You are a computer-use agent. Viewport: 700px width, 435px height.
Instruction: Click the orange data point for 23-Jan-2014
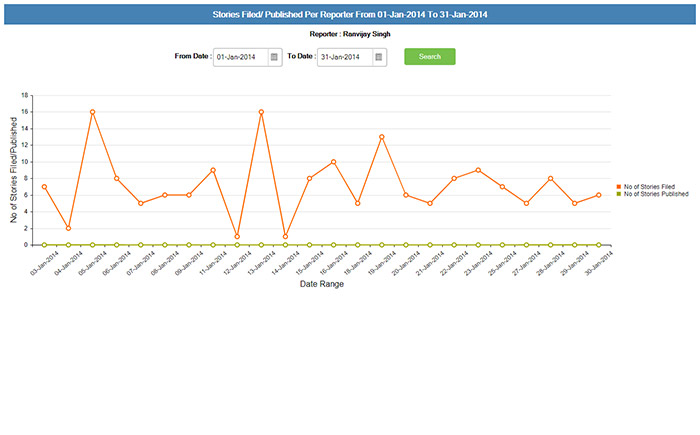[478, 170]
